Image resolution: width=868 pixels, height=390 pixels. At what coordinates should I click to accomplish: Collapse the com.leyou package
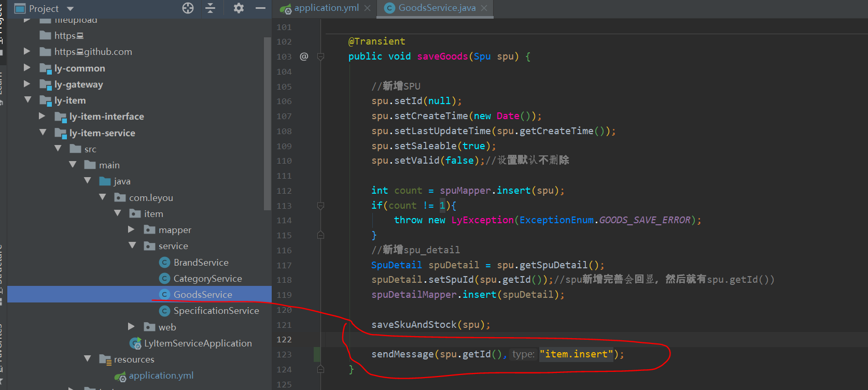point(103,197)
